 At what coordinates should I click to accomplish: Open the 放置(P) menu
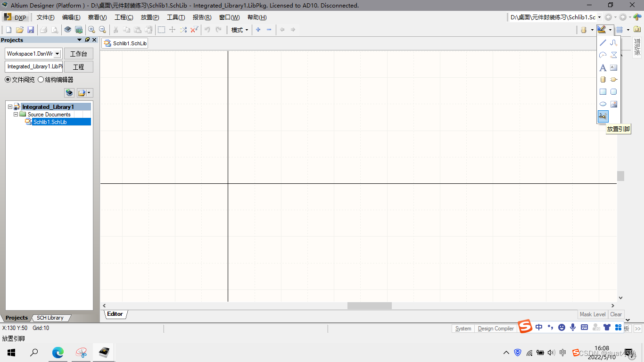point(150,17)
